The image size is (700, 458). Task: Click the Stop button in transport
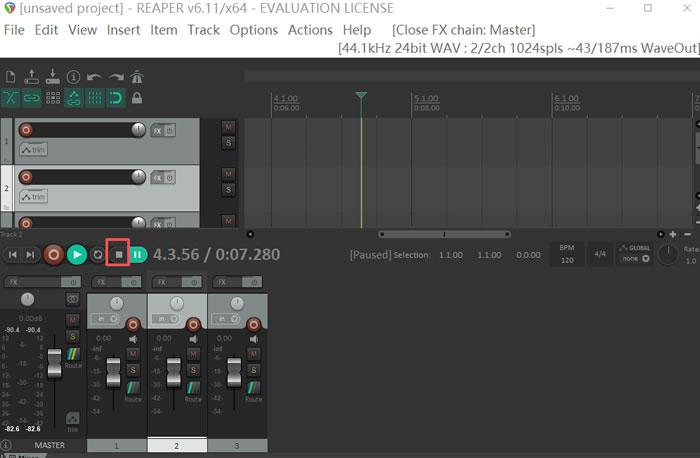(x=118, y=255)
